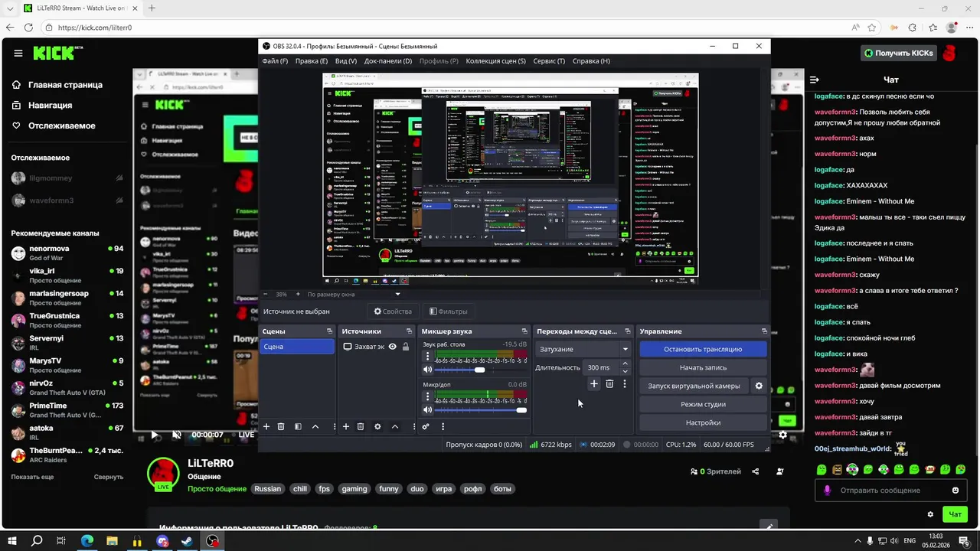
Task: Open OBS Настройки button
Action: (703, 422)
